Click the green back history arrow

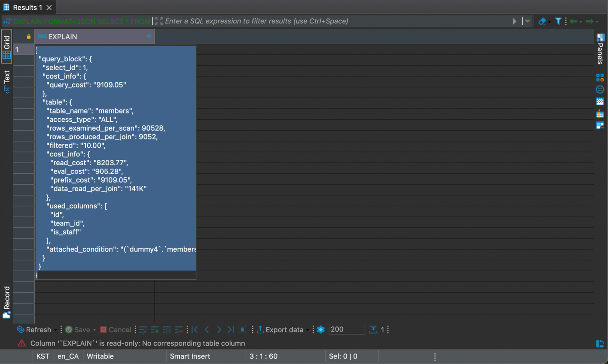[x=573, y=21]
